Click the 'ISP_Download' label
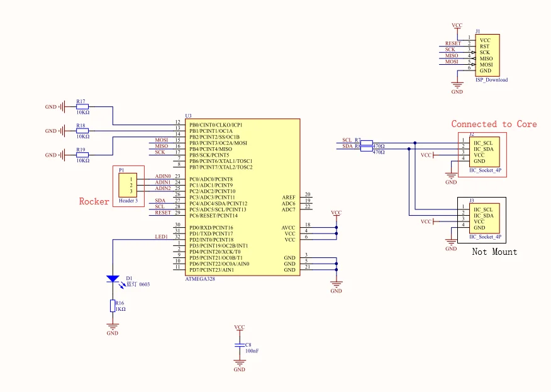This screenshot has height=392, width=551. 492,80
